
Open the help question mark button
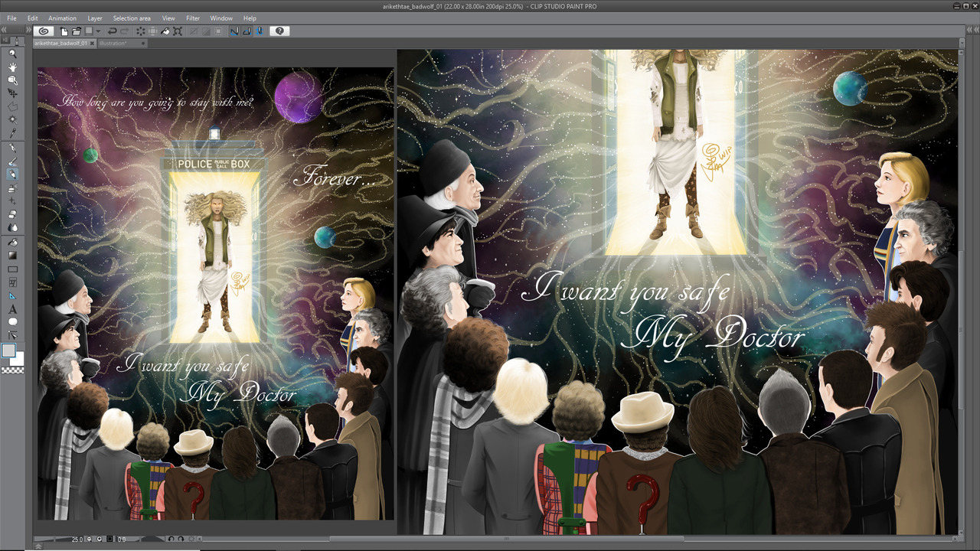(279, 31)
